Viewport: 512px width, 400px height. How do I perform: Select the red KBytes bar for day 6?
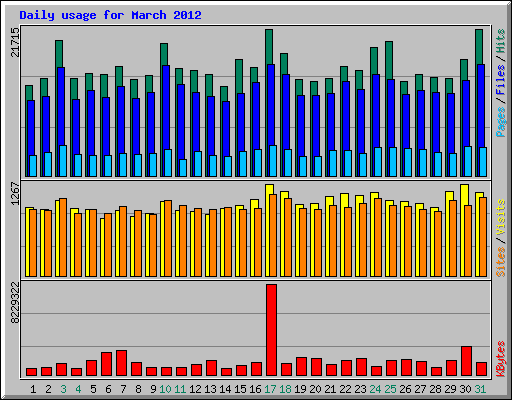pos(106,364)
